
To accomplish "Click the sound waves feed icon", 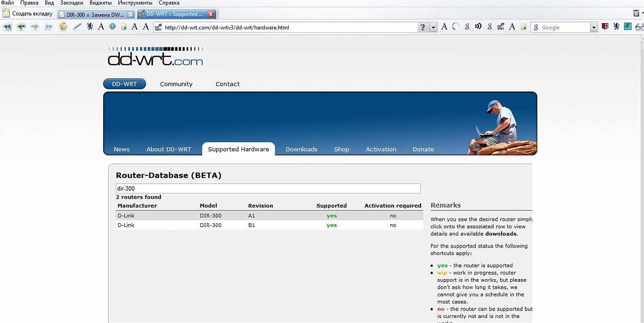I will [x=478, y=27].
